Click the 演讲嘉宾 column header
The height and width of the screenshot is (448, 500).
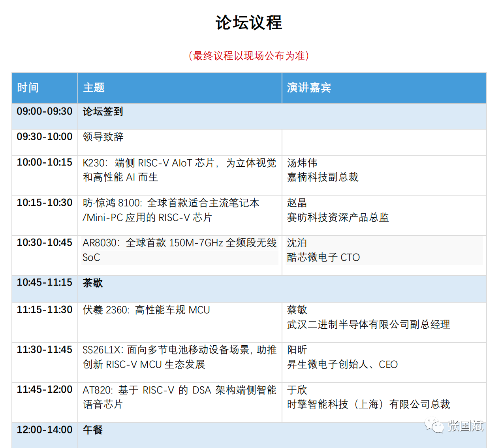tap(309, 88)
